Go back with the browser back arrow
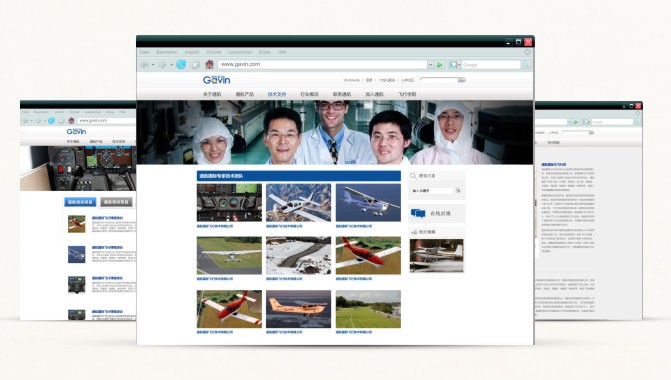671x380 pixels. click(x=145, y=65)
